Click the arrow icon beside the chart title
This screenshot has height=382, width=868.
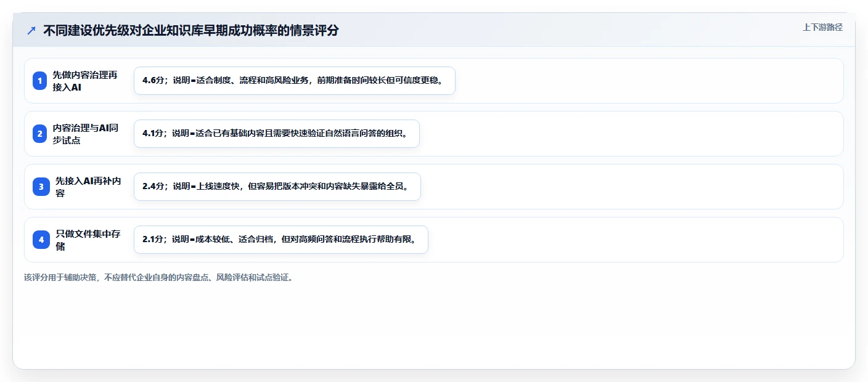point(31,30)
